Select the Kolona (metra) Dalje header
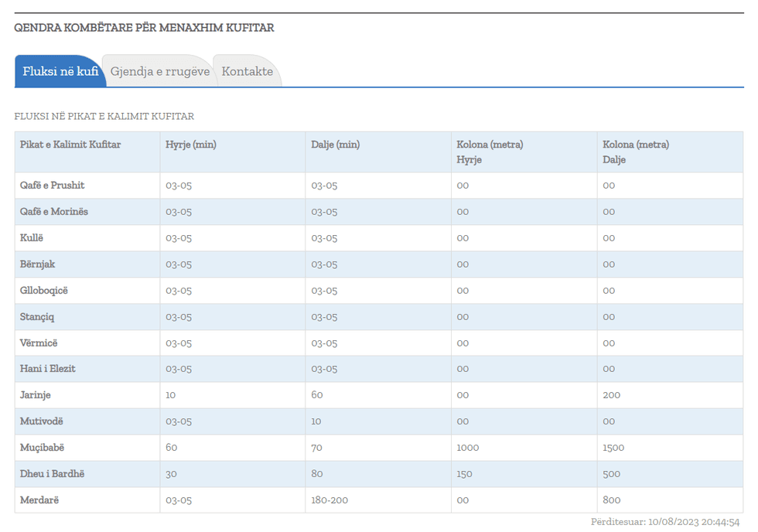The width and height of the screenshot is (758, 532). tap(636, 152)
